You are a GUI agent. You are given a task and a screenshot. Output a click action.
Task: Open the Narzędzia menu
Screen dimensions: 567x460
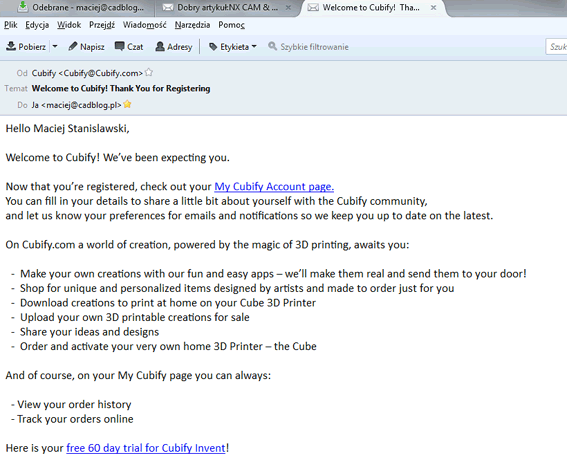click(192, 25)
